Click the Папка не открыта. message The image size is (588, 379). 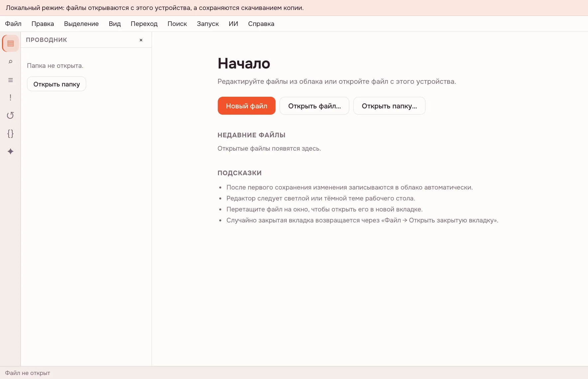pos(55,66)
